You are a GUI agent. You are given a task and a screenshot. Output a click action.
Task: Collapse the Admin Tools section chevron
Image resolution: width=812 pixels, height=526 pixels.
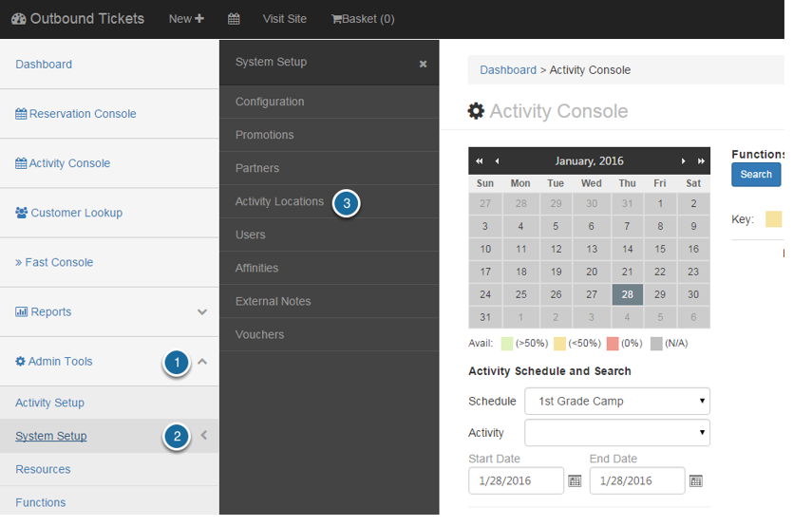click(202, 362)
